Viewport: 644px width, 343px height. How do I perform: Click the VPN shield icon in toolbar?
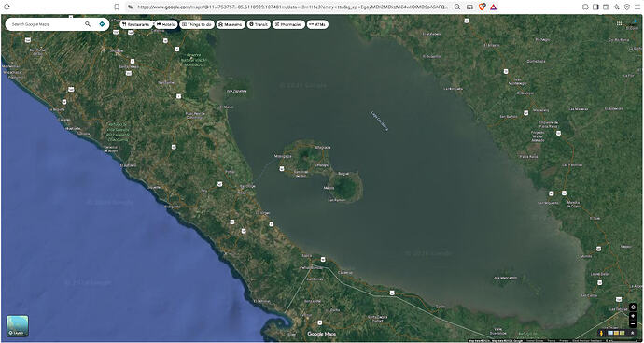pos(627,7)
